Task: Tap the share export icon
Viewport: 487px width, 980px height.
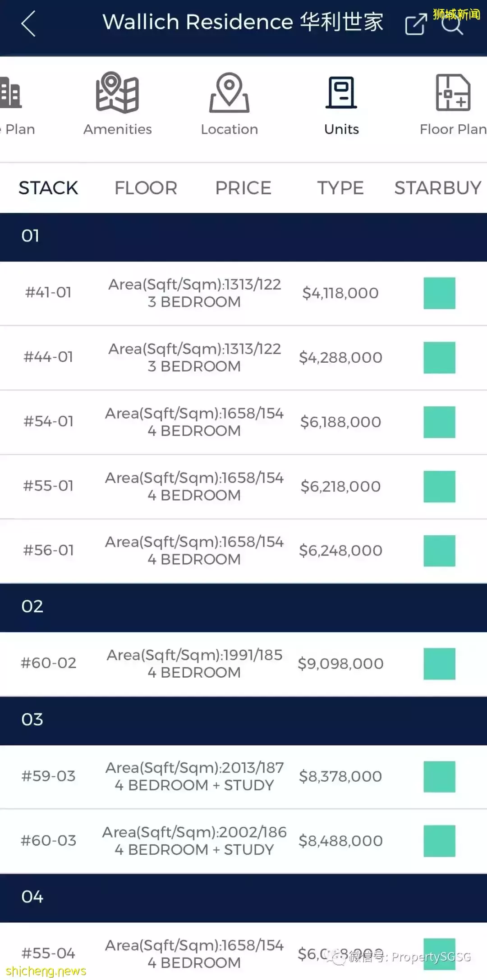Action: click(x=415, y=23)
